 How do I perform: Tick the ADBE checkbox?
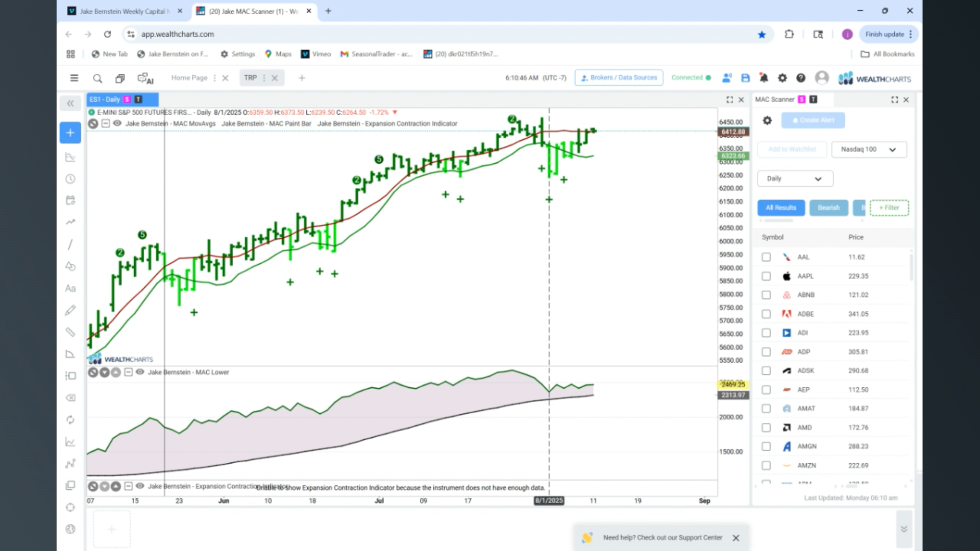click(766, 314)
